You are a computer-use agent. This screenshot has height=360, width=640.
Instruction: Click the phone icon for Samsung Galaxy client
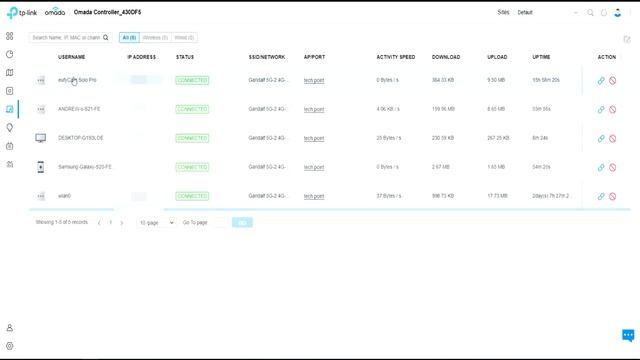point(40,167)
